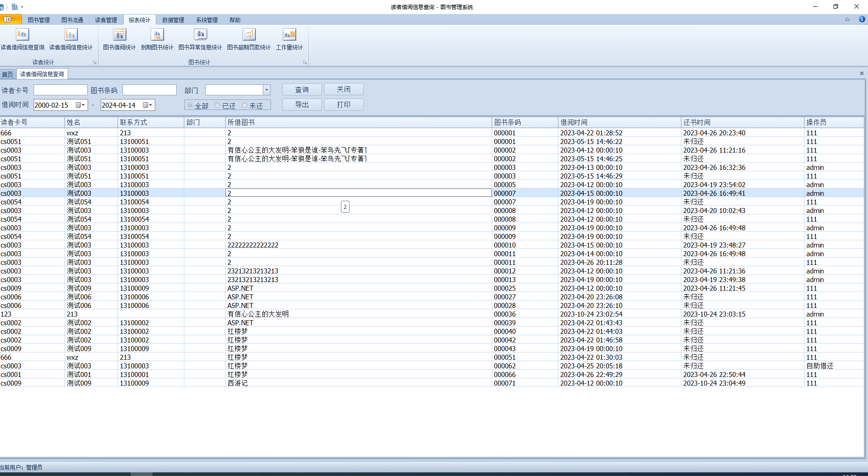Click the blue info icon at top right
Image resolution: width=868 pixels, height=476 pixels.
pyautogui.click(x=862, y=20)
